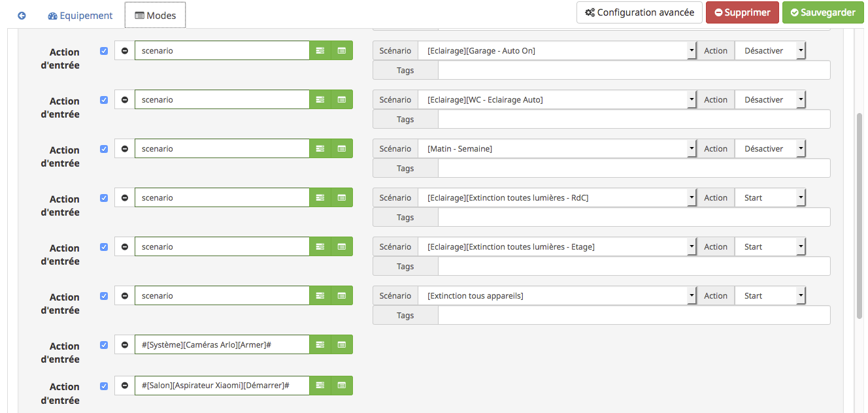Remove the Extinction tous appareils action row
Viewport: 868px width, 413px height.
pyautogui.click(x=125, y=295)
